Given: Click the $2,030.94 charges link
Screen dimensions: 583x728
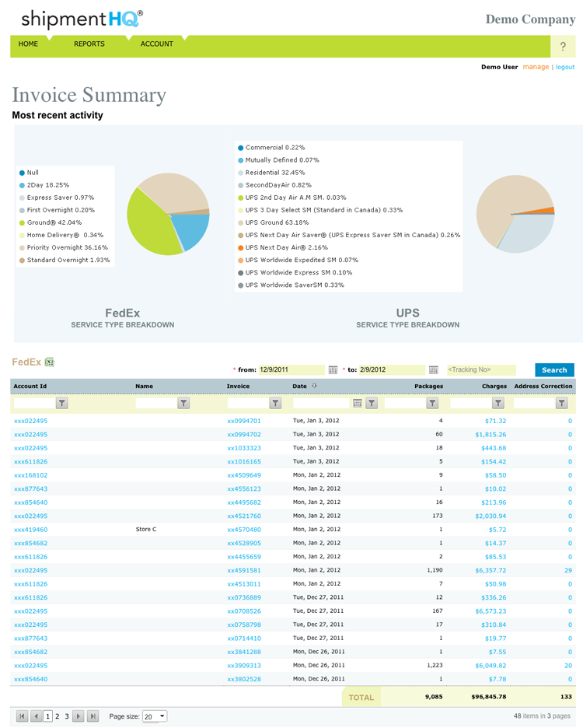Looking at the screenshot, I should coord(490,516).
